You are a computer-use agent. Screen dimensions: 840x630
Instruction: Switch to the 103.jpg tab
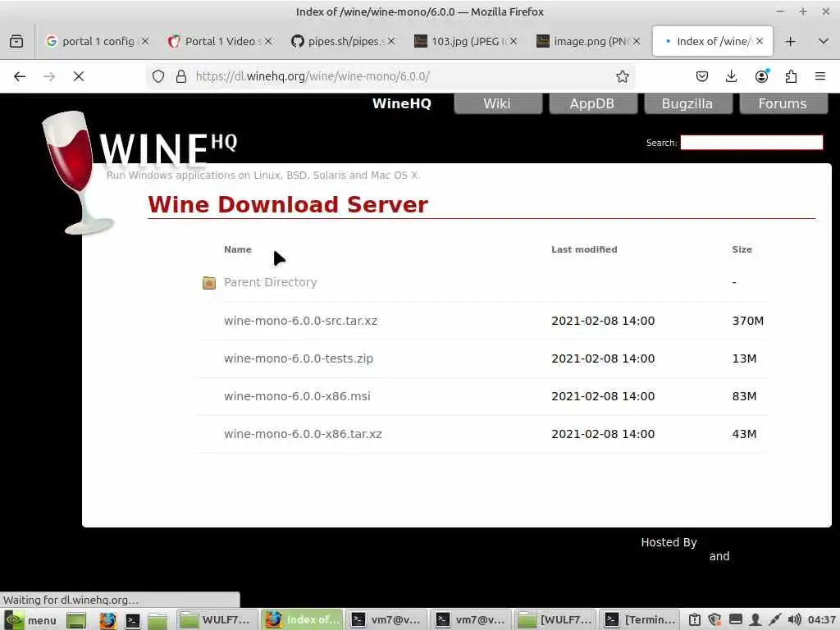coord(466,41)
